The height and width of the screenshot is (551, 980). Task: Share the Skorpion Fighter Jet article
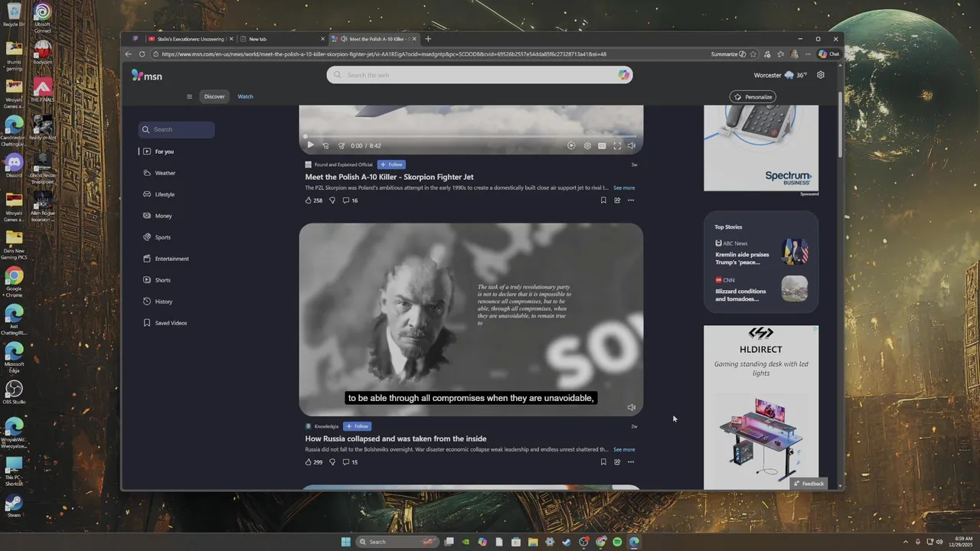coord(617,201)
